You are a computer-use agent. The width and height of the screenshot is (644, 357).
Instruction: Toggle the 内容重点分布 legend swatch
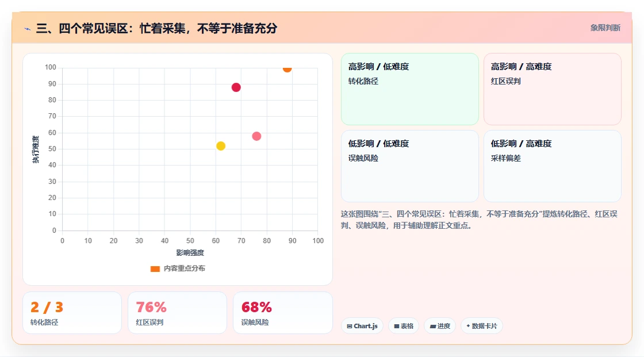tap(155, 268)
